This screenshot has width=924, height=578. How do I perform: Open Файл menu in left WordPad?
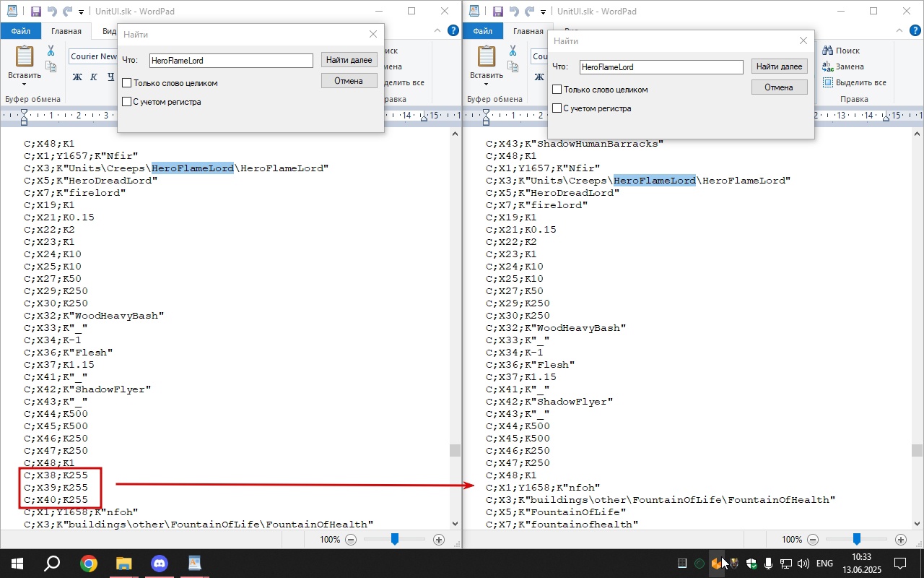click(20, 31)
